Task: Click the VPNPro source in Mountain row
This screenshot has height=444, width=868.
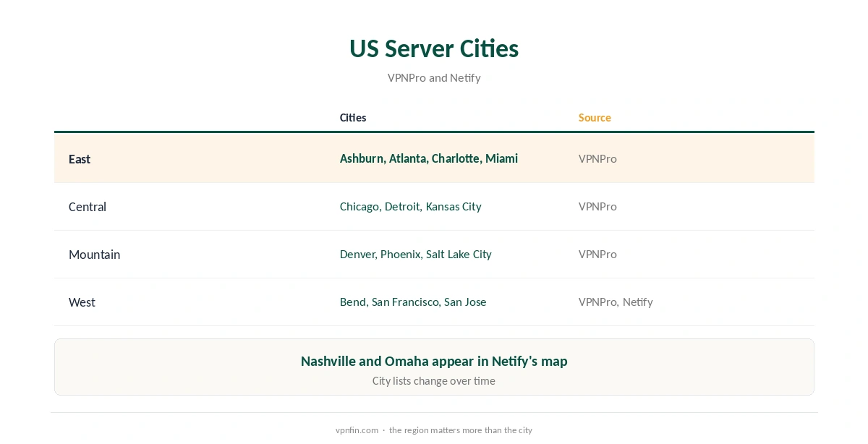Action: pyautogui.click(x=597, y=254)
